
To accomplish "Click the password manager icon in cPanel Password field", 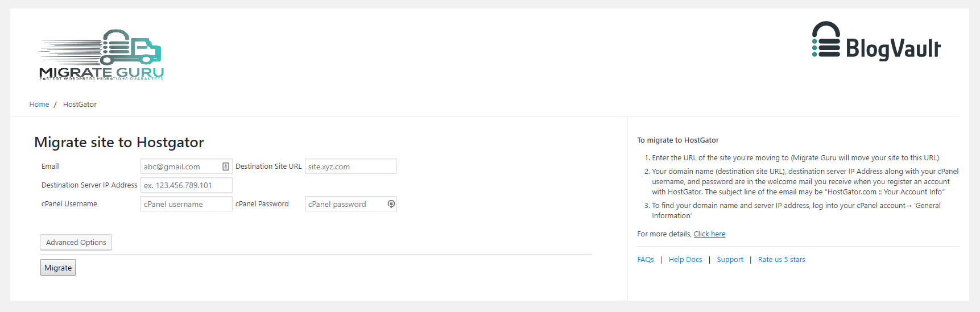I will (x=391, y=204).
